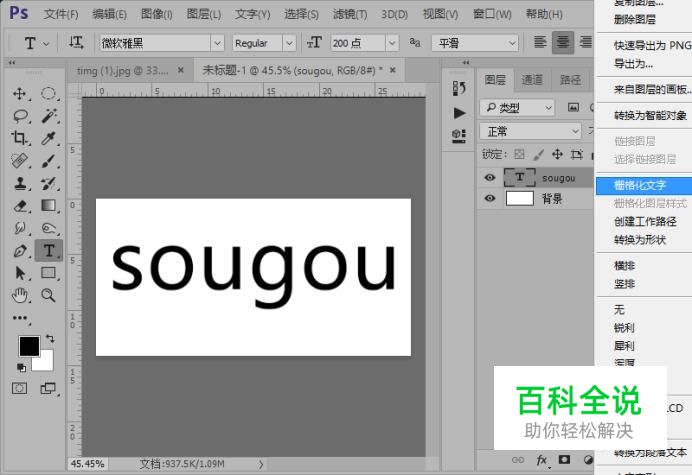Toggle text orientation button in options bar
The height and width of the screenshot is (475, 692).
pos(76,43)
